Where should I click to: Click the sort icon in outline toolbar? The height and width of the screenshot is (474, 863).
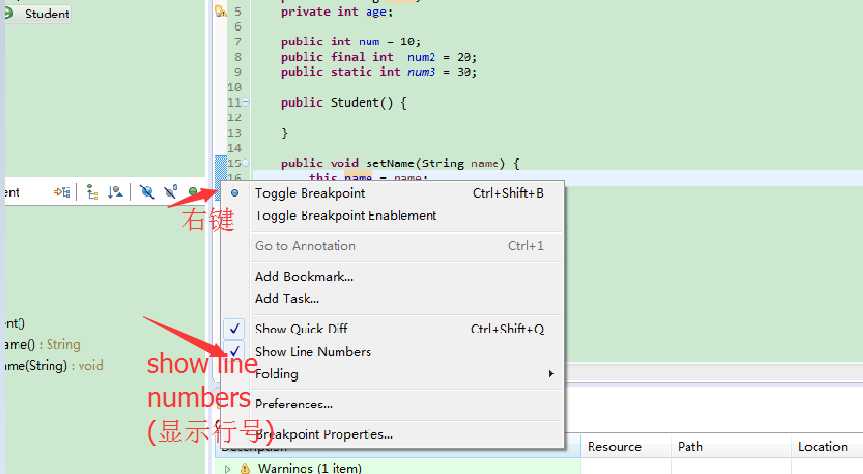[x=115, y=192]
